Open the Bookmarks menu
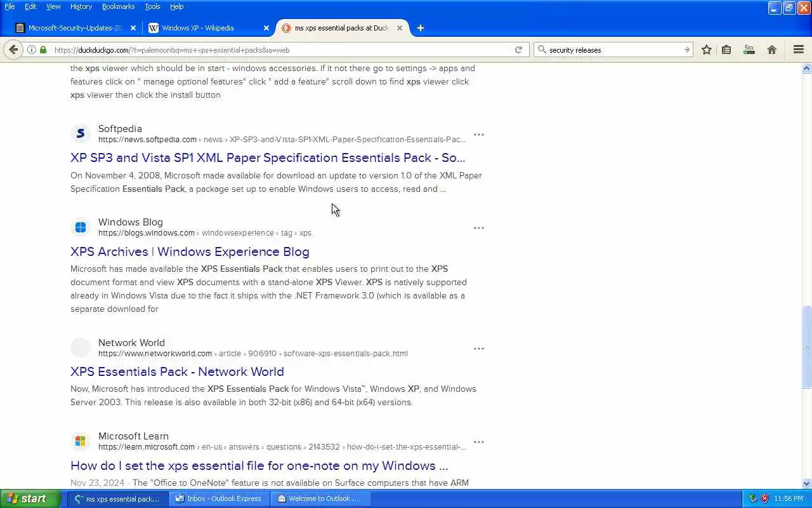 (118, 6)
